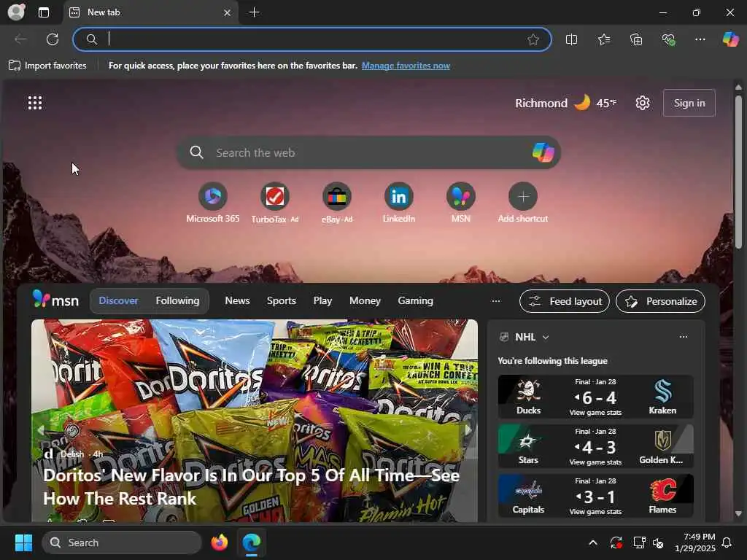This screenshot has width=747, height=560.
Task: Open the Edge profile avatar
Action: click(16, 12)
